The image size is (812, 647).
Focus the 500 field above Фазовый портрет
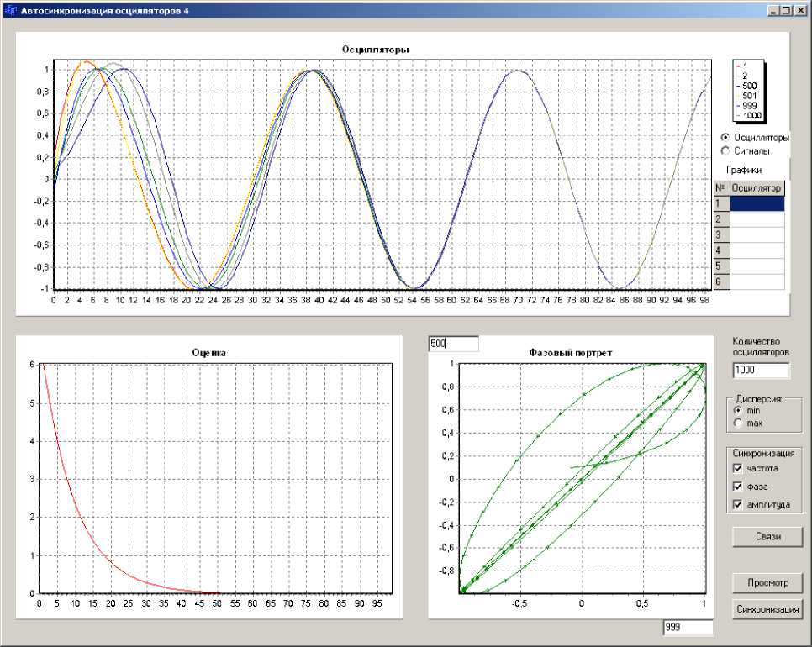tap(453, 344)
